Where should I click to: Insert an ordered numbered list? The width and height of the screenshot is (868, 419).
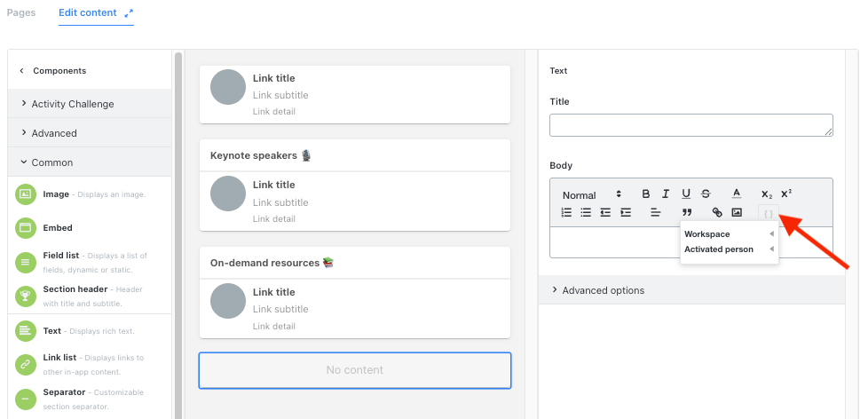point(566,212)
